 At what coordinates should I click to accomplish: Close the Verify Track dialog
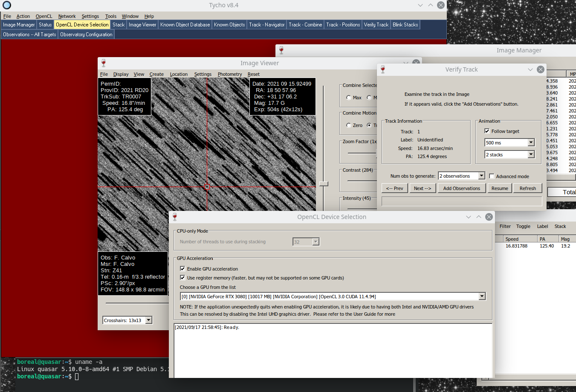click(541, 69)
